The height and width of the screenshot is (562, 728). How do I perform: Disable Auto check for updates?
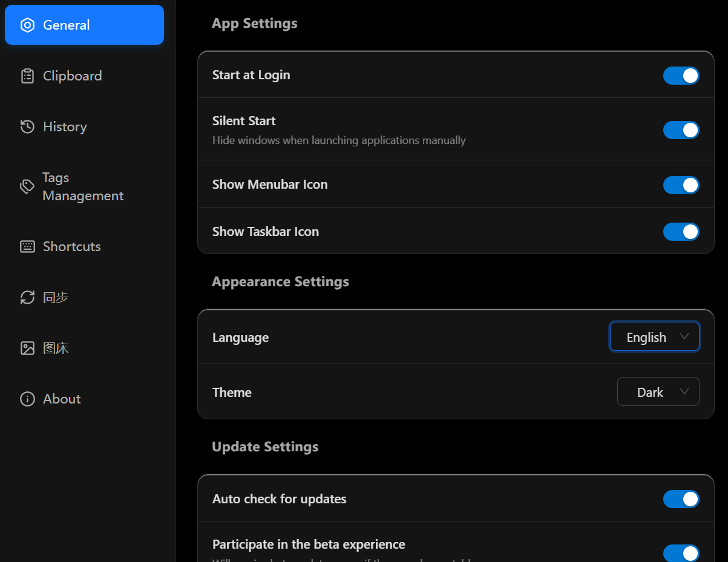coord(681,499)
